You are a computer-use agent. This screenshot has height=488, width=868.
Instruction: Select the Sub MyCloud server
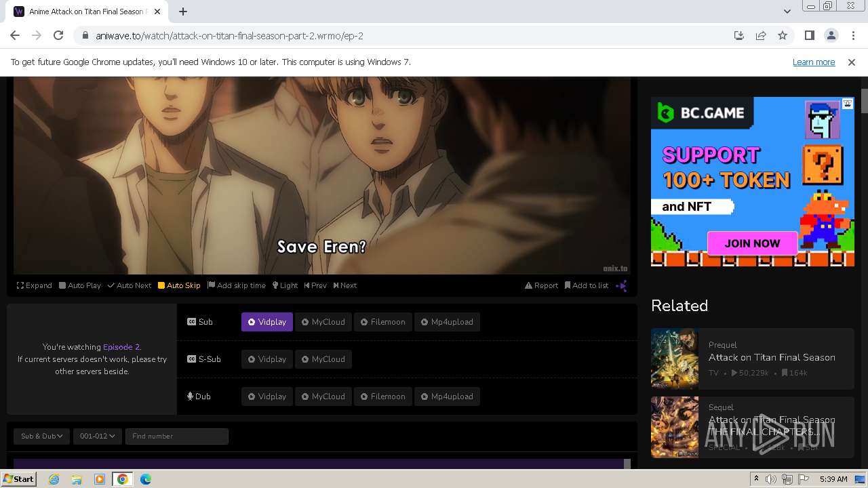pos(323,322)
